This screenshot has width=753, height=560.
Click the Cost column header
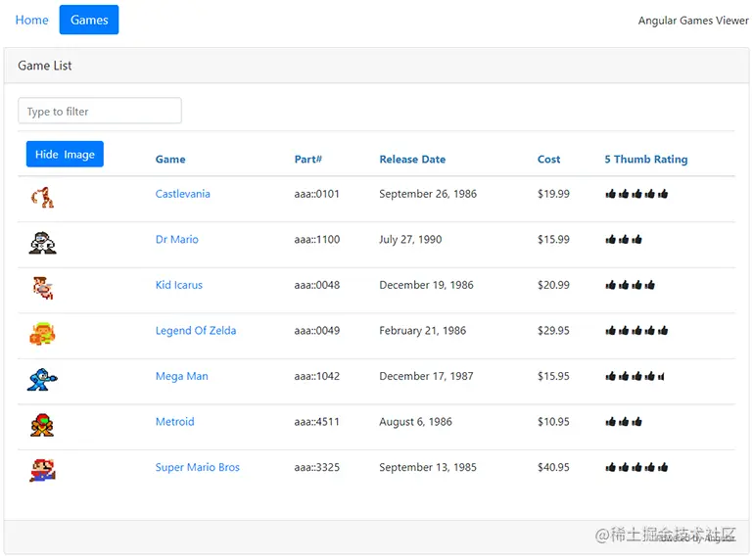548,160
